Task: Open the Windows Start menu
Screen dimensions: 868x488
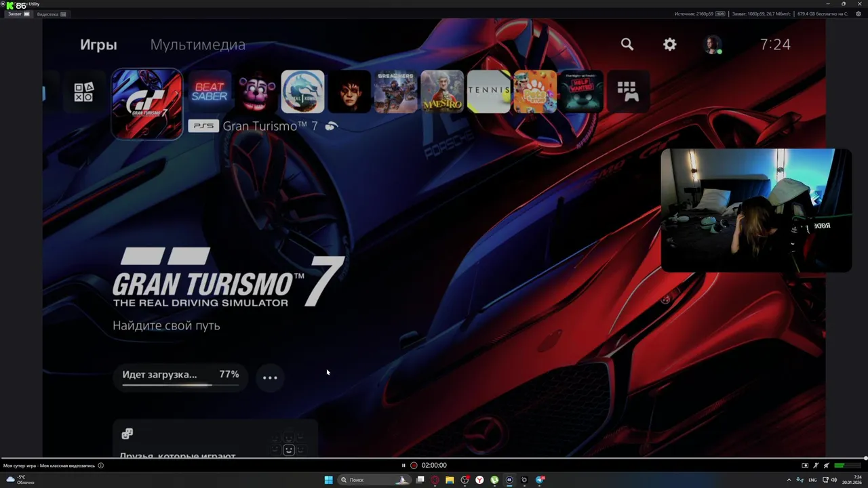Action: (328, 480)
